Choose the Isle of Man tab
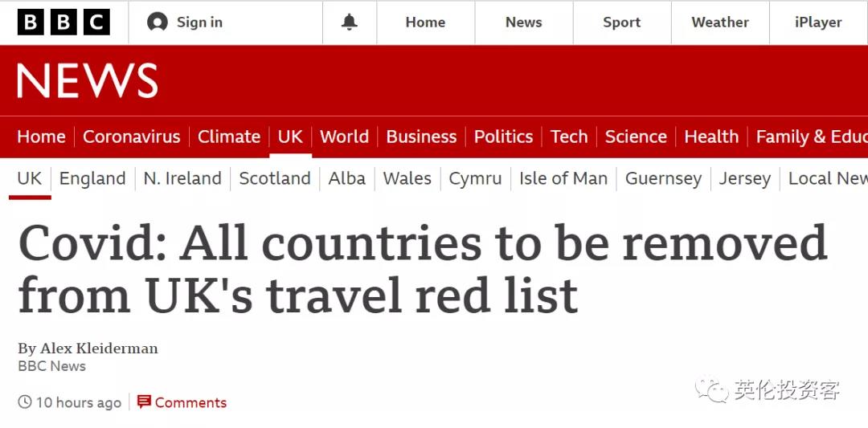The image size is (868, 428). coord(563,178)
